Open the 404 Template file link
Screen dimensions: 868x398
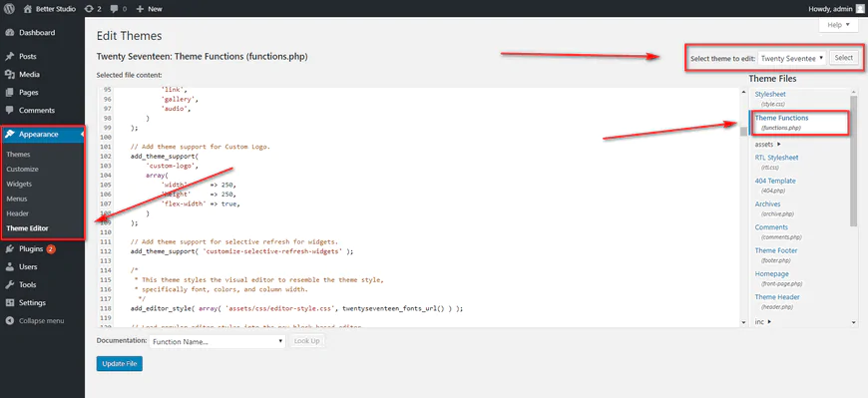(x=775, y=181)
